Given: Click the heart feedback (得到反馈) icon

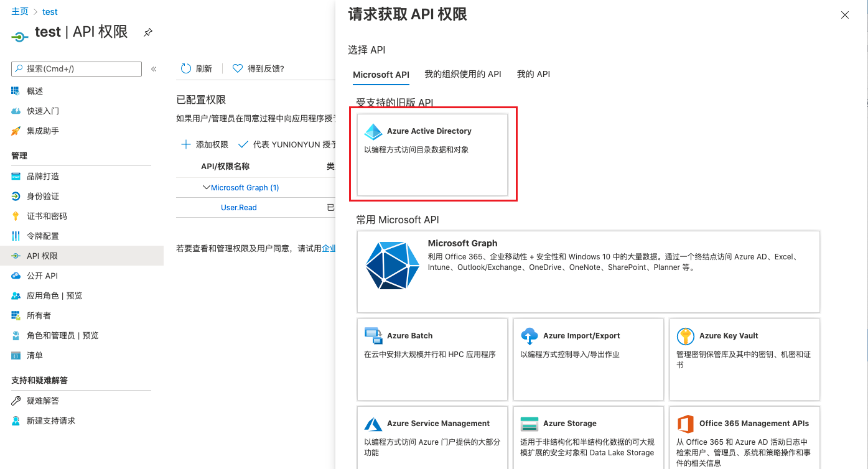Looking at the screenshot, I should (x=237, y=68).
